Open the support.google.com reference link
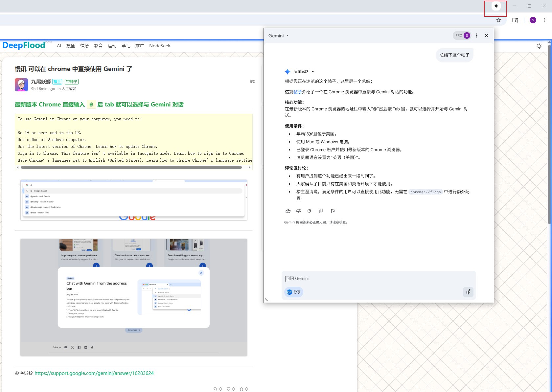The width and height of the screenshot is (552, 392). click(x=94, y=373)
